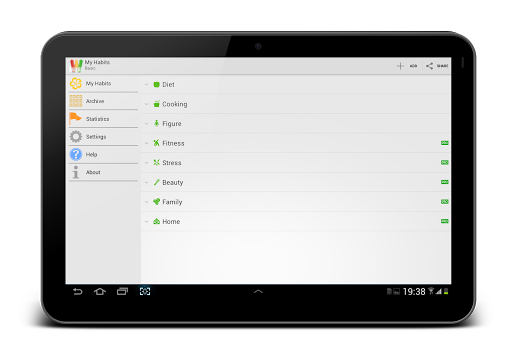The image size is (512, 361).
Task: Expand the Stress category chevron
Action: coord(146,163)
